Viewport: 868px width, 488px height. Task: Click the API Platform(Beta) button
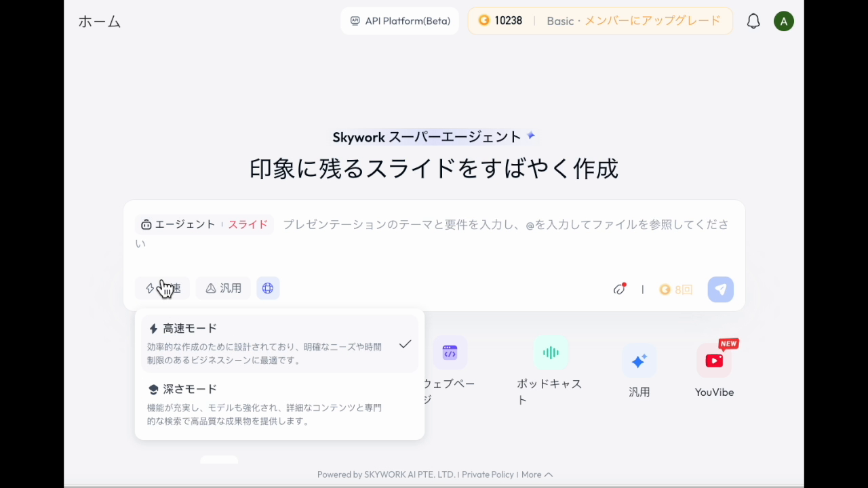coord(400,21)
